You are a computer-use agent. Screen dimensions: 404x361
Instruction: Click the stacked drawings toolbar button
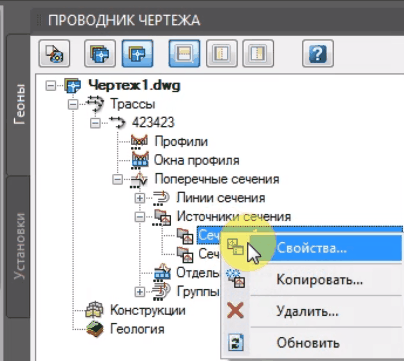[x=100, y=53]
